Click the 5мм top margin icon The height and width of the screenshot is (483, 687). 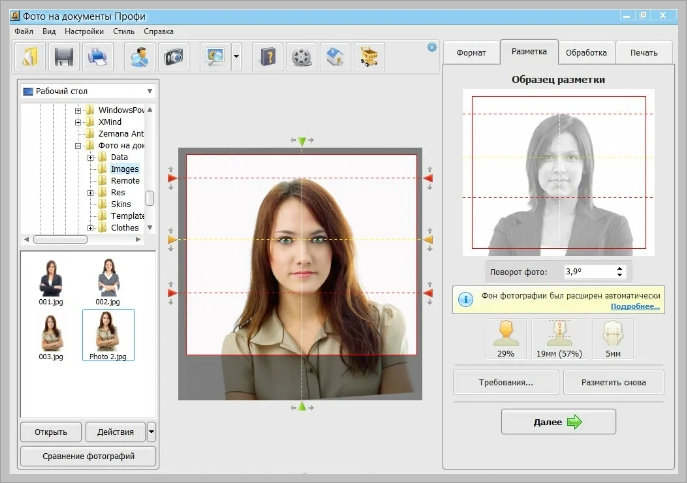(613, 339)
